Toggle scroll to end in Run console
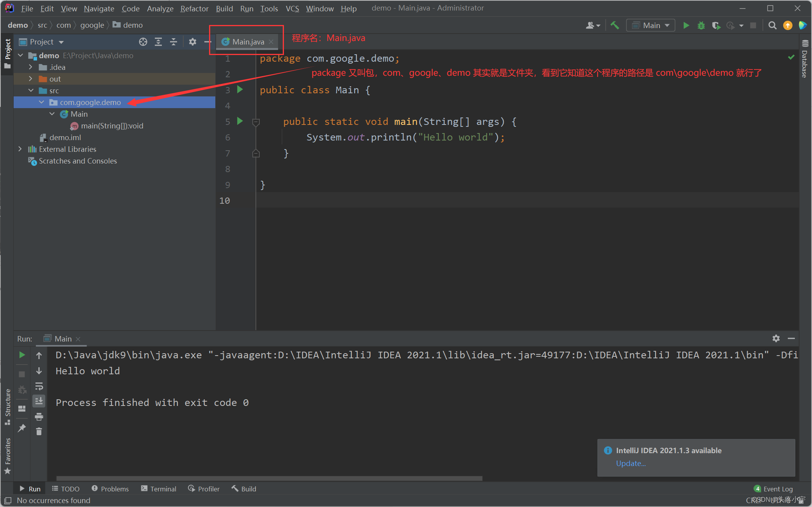Screen dimensions: 812x507 39,401
